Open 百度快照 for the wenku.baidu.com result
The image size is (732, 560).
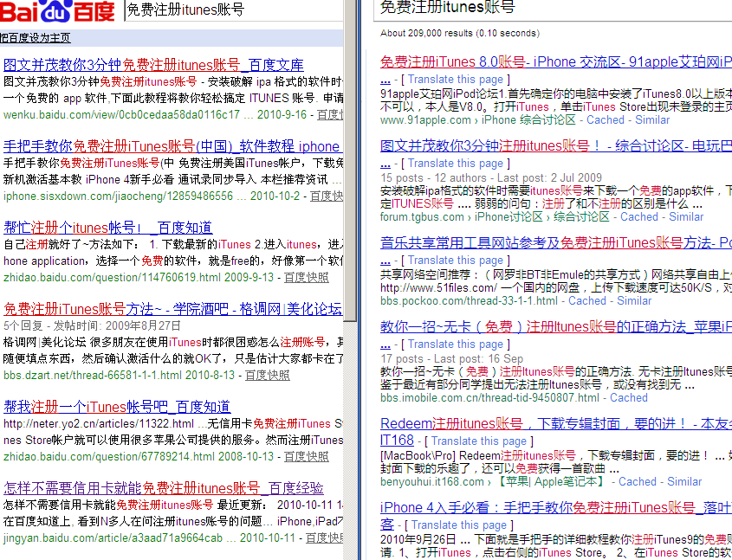click(x=330, y=114)
